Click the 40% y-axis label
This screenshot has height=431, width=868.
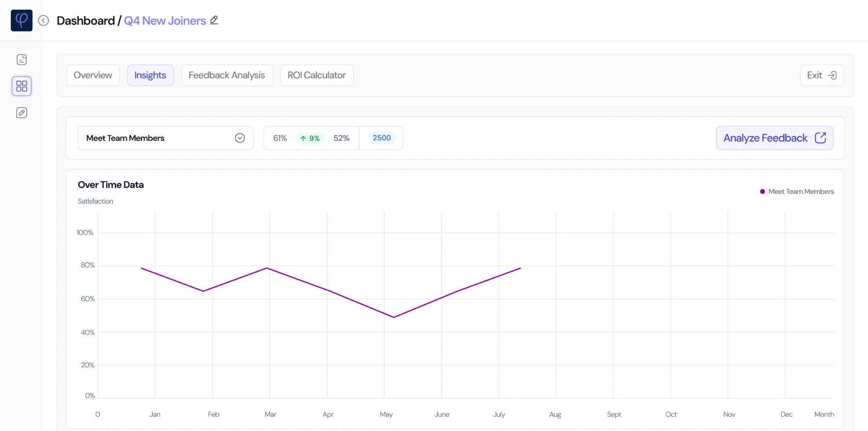coord(88,332)
